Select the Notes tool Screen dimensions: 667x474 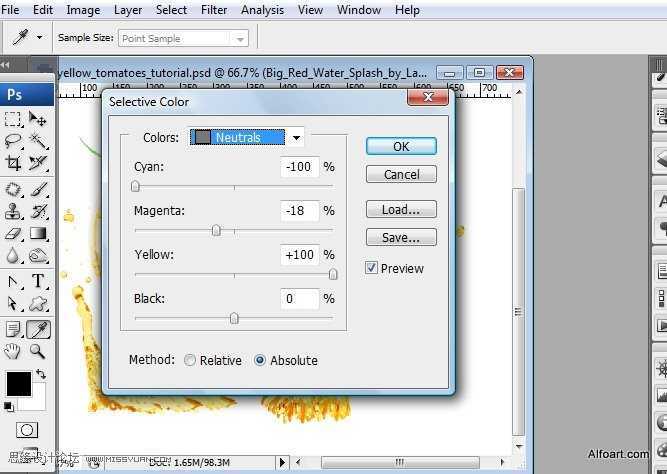[x=13, y=329]
